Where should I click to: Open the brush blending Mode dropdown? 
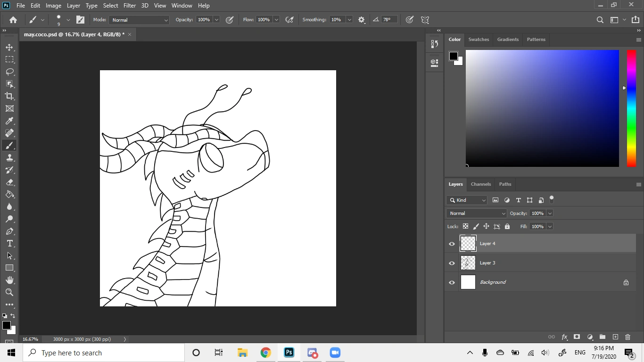tap(139, 20)
